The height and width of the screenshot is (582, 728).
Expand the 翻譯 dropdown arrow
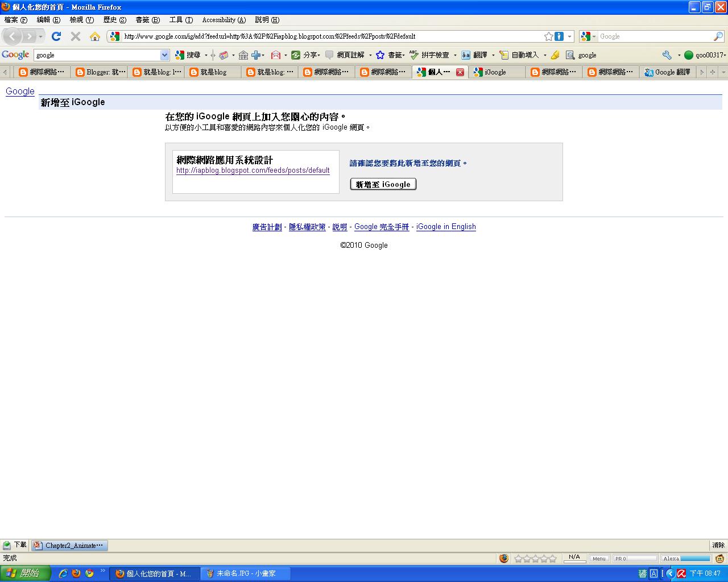coord(493,55)
